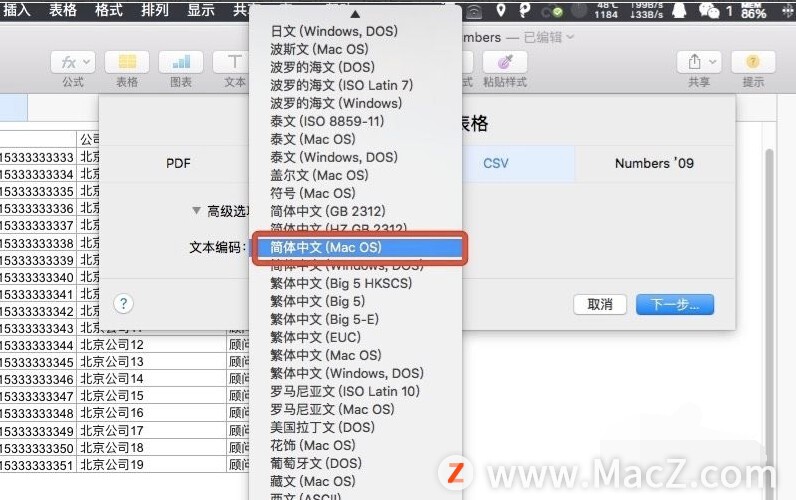Click the 图表 chart toolbar icon

pos(181,62)
